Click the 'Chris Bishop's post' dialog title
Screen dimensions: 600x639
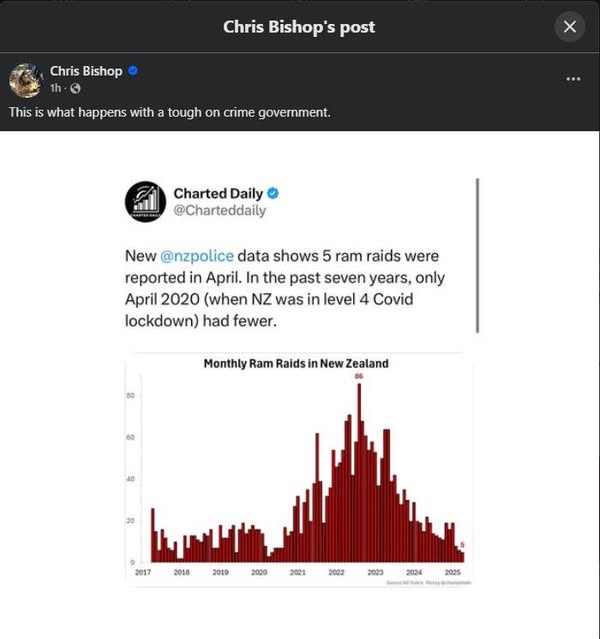point(299,27)
